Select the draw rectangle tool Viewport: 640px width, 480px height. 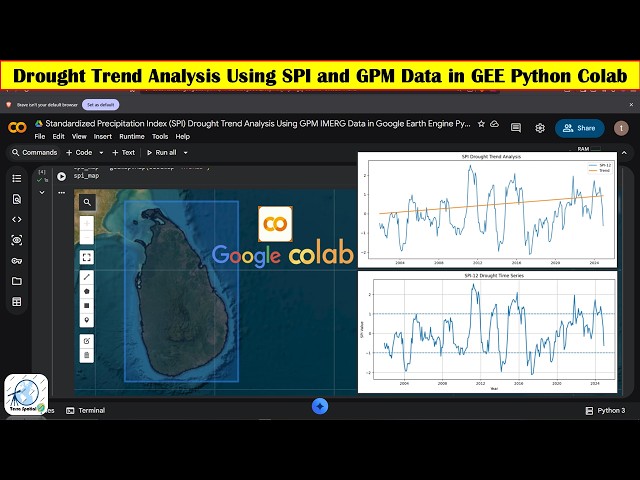click(x=87, y=306)
